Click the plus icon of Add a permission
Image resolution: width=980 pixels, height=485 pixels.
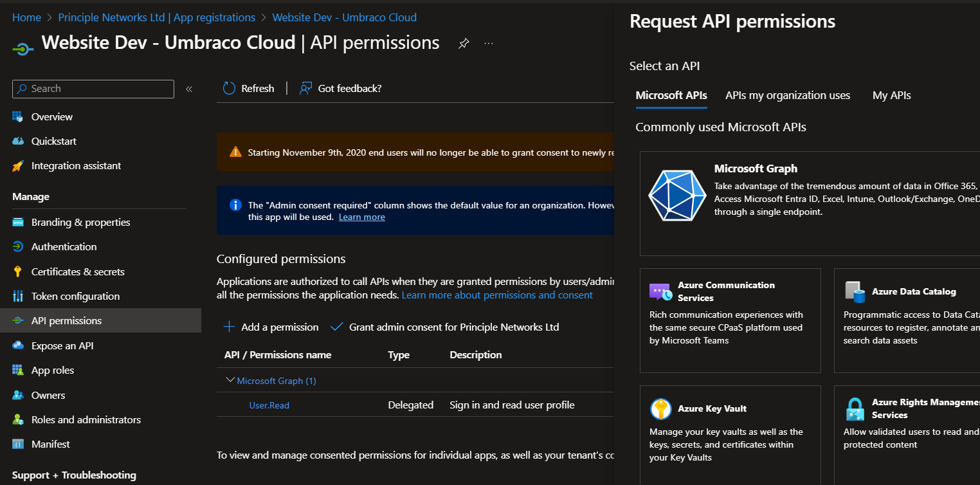tap(229, 327)
